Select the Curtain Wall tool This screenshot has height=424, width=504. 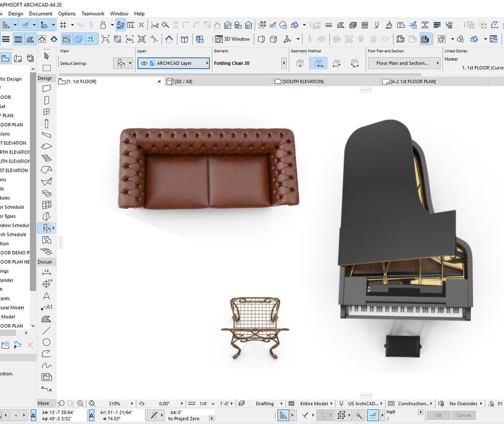[x=46, y=204]
